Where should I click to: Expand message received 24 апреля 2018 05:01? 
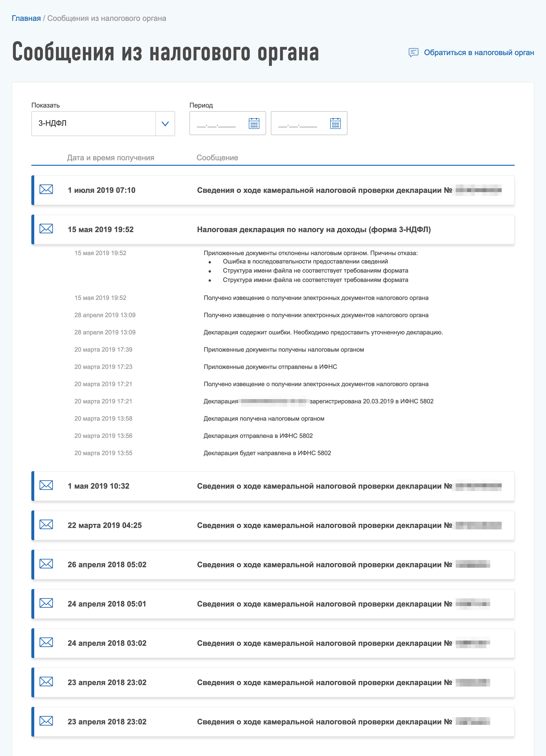pyautogui.click(x=273, y=604)
